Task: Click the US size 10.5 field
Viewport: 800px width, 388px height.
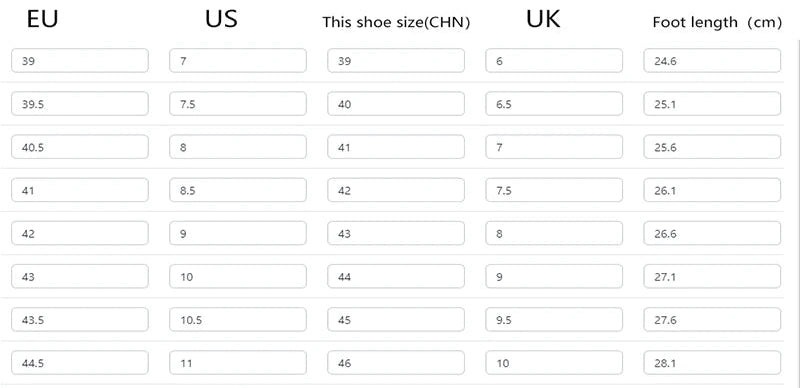Action: pyautogui.click(x=238, y=320)
